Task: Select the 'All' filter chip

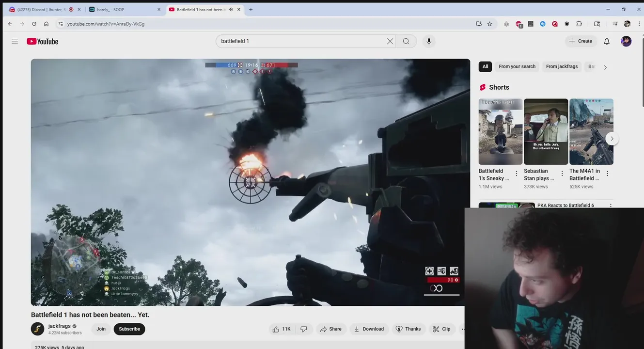Action: 485,66
